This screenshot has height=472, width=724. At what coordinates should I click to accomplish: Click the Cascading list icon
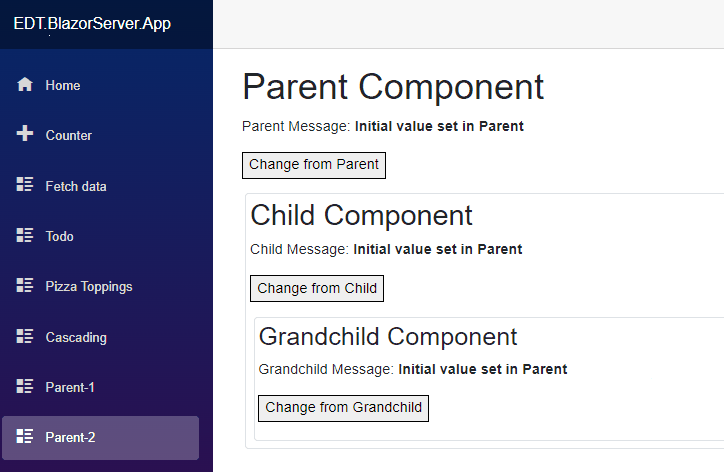coord(25,336)
